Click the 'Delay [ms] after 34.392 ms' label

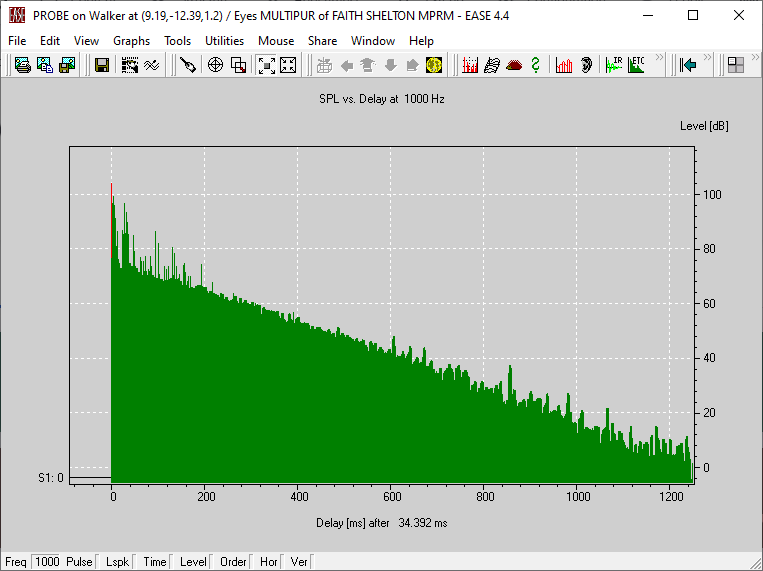click(x=382, y=523)
